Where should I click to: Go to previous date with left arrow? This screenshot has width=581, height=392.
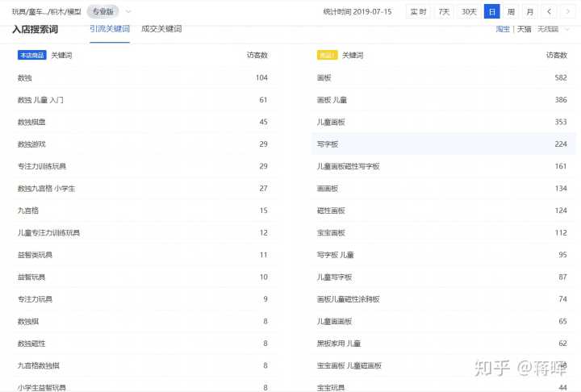550,11
